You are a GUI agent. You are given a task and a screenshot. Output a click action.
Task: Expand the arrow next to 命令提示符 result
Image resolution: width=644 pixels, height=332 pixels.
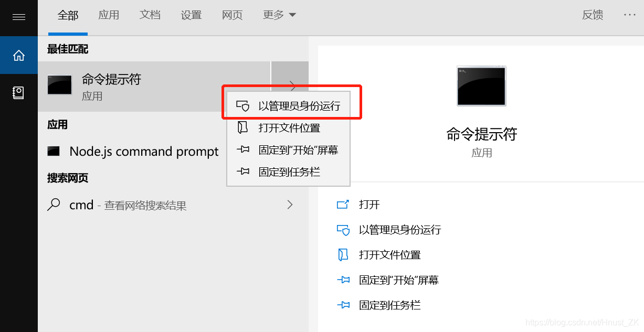290,86
